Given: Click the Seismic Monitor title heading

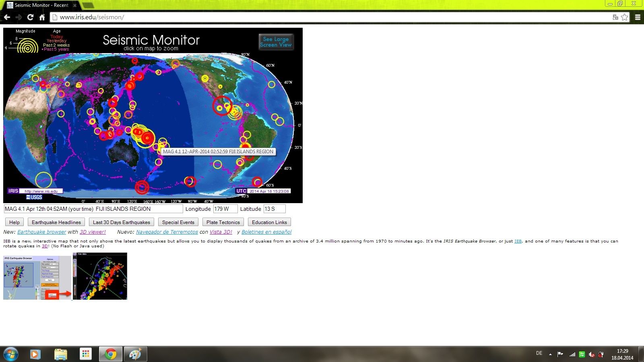Looking at the screenshot, I should [x=151, y=40].
